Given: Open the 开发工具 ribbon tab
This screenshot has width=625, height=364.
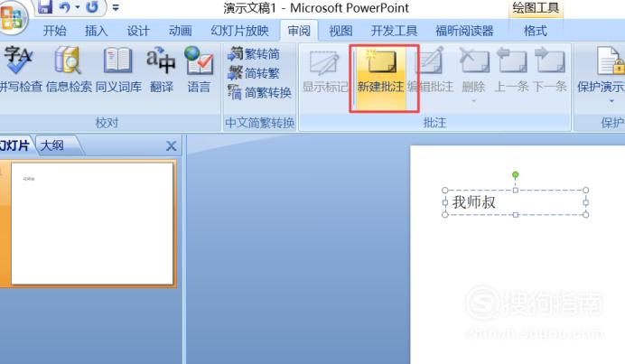Looking at the screenshot, I should point(394,31).
